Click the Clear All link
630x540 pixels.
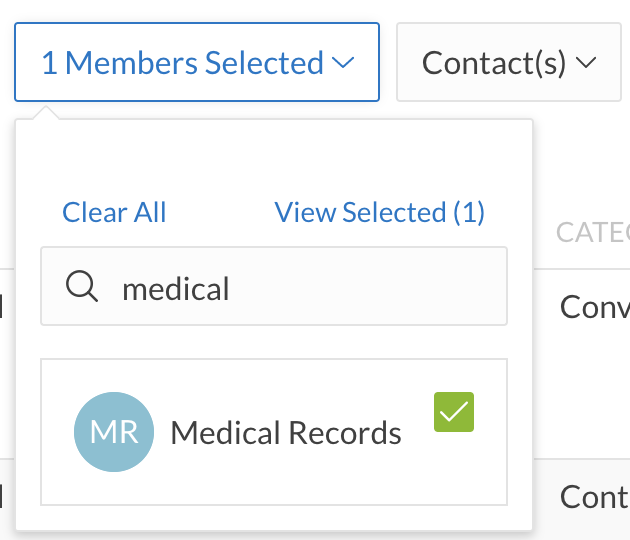(x=114, y=212)
